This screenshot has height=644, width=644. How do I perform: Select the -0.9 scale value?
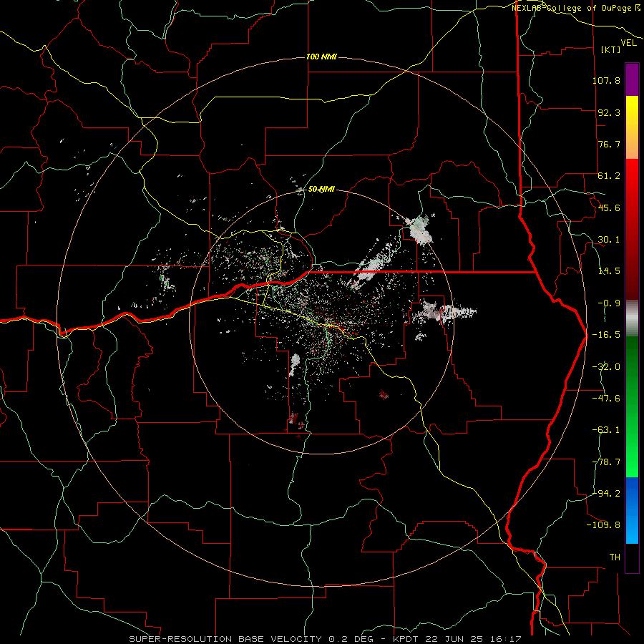609,303
